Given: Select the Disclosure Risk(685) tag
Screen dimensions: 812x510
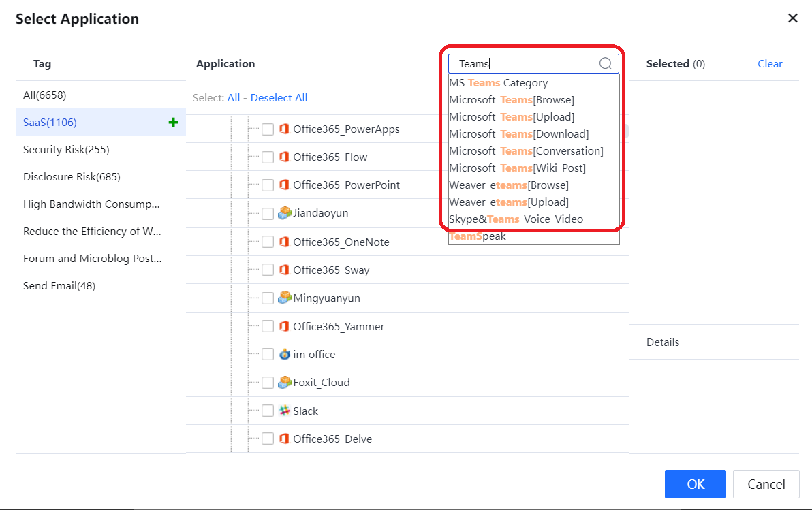Looking at the screenshot, I should tap(101, 177).
